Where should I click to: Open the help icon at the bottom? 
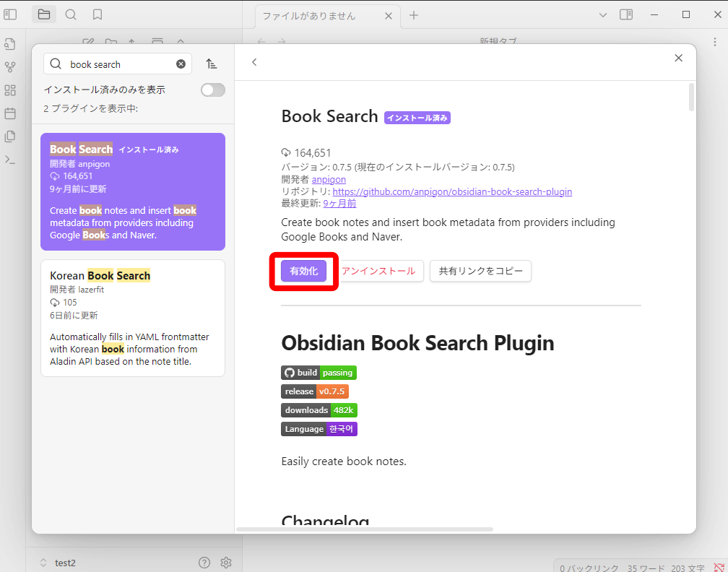click(204, 563)
